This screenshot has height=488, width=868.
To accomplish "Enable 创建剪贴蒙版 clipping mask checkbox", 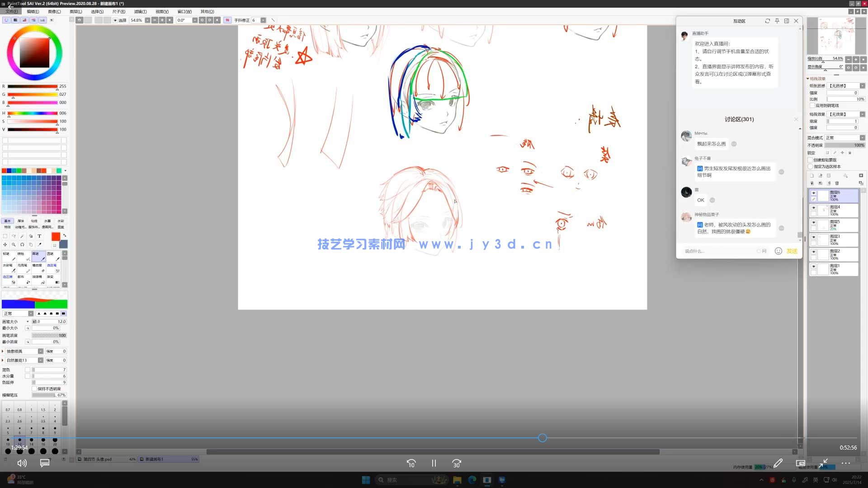I will pos(810,160).
